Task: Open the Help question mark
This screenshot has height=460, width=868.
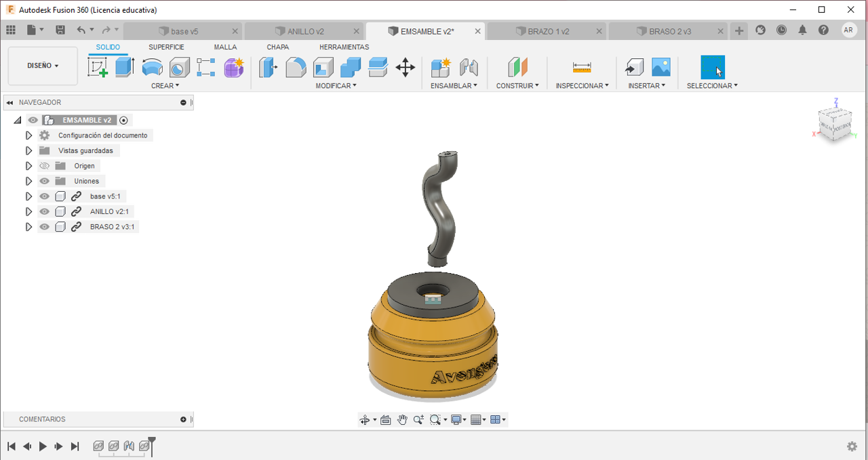Action: (823, 30)
